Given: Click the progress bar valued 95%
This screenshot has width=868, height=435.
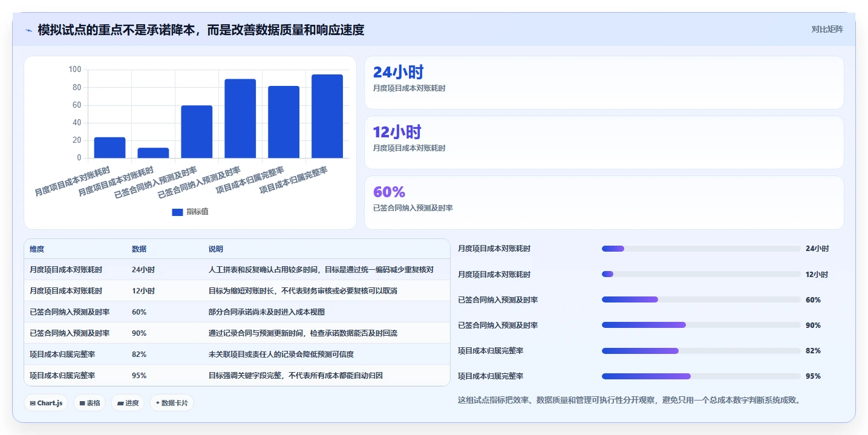Looking at the screenshot, I should [701, 376].
